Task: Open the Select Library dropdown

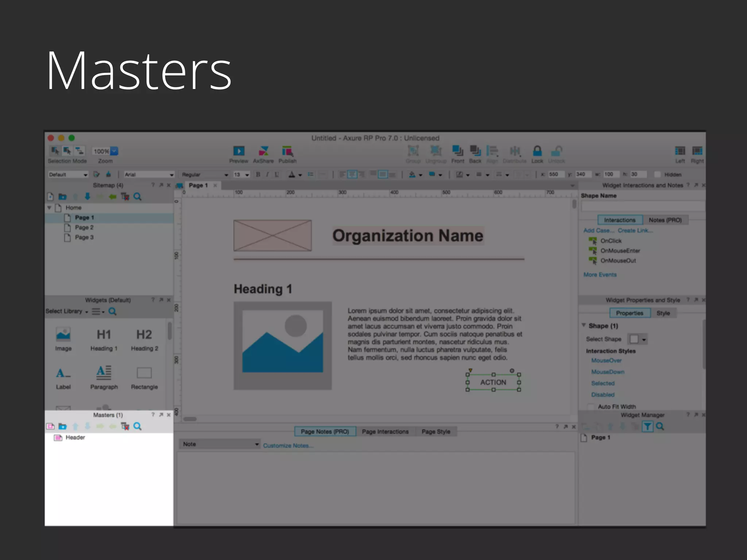Action: pos(67,311)
